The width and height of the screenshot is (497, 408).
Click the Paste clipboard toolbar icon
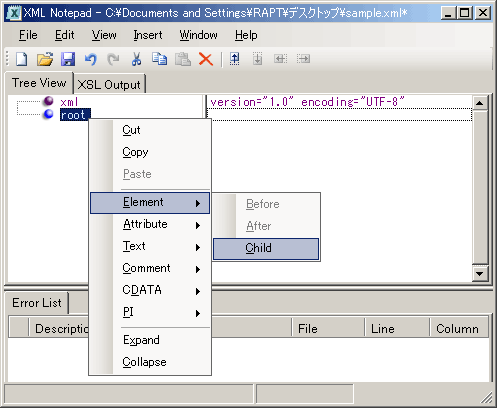point(183,59)
